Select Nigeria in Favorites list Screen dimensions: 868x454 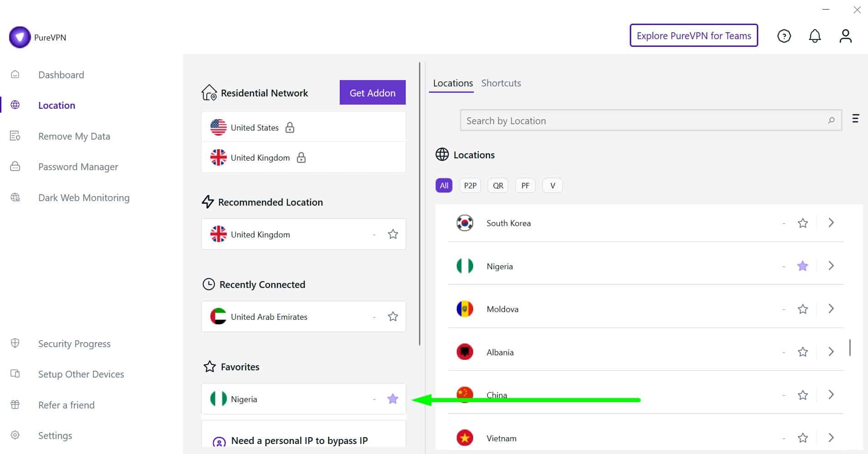click(303, 399)
